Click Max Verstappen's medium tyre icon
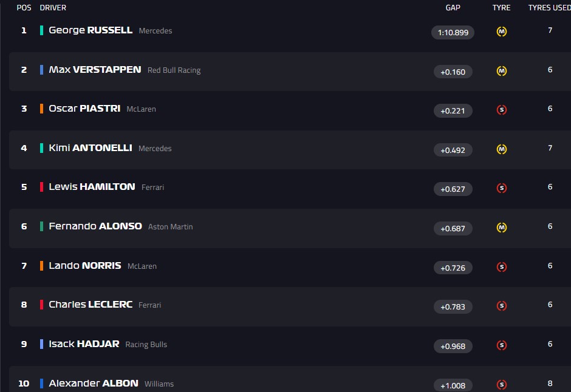This screenshot has height=392, width=571. [502, 71]
